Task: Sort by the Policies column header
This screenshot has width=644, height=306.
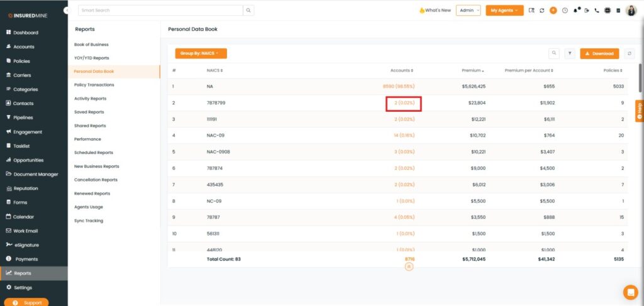Action: pos(613,70)
